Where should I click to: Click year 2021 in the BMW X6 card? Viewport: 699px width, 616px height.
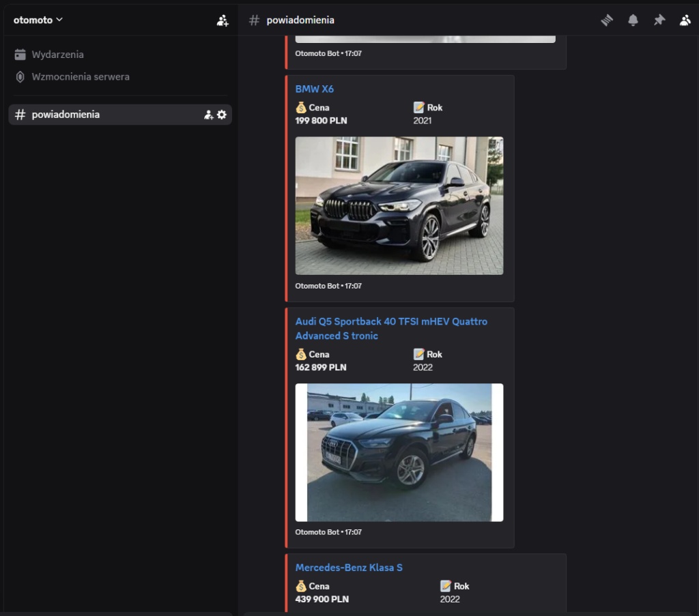(422, 121)
